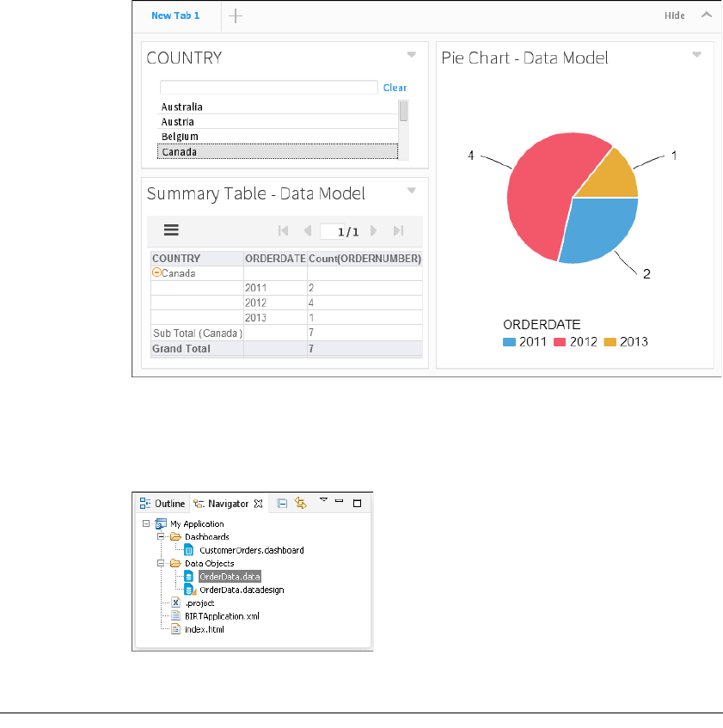Select the My Application project
This screenshot has height=728, width=723.
[x=197, y=523]
